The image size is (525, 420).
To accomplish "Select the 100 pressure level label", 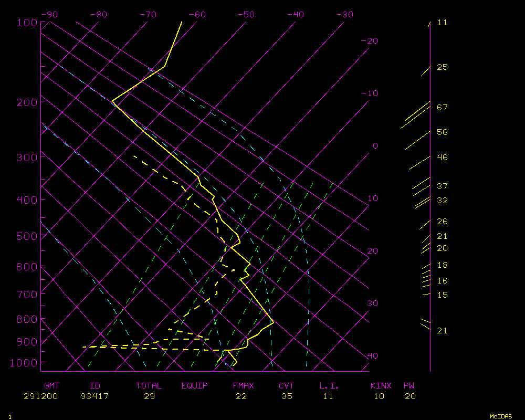I will coord(27,23).
